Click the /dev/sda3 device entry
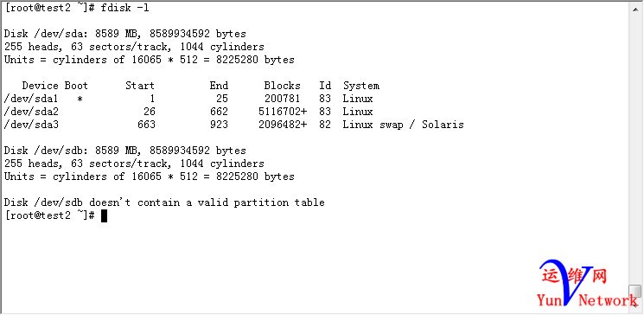This screenshot has height=315, width=644. [31, 125]
